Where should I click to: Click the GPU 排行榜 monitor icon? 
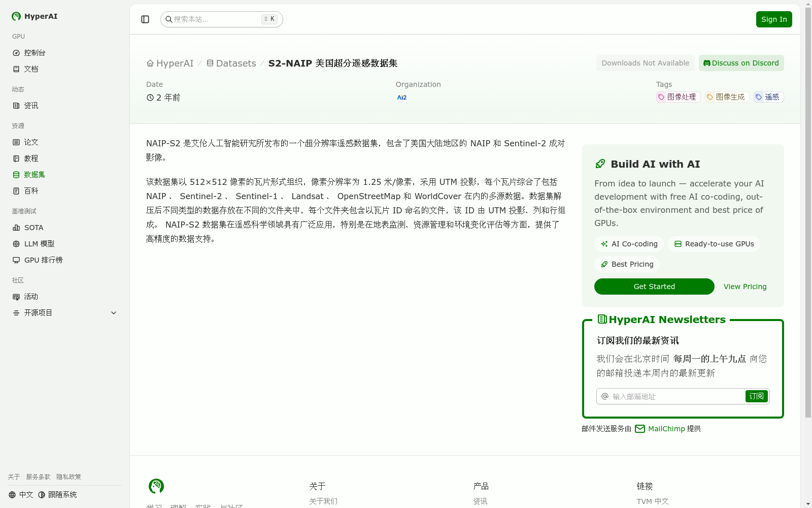point(16,260)
